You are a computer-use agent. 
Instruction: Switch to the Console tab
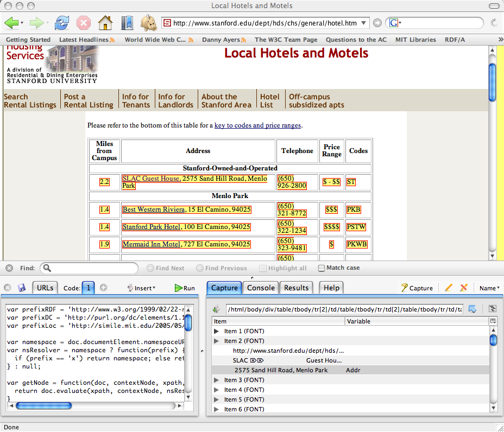[261, 288]
